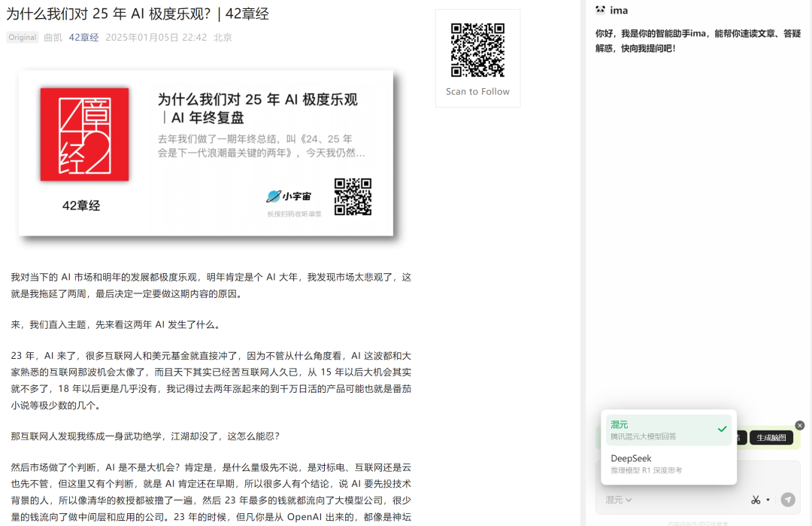The width and height of the screenshot is (812, 526).
Task: Click the author name 曲凯
Action: coord(53,37)
